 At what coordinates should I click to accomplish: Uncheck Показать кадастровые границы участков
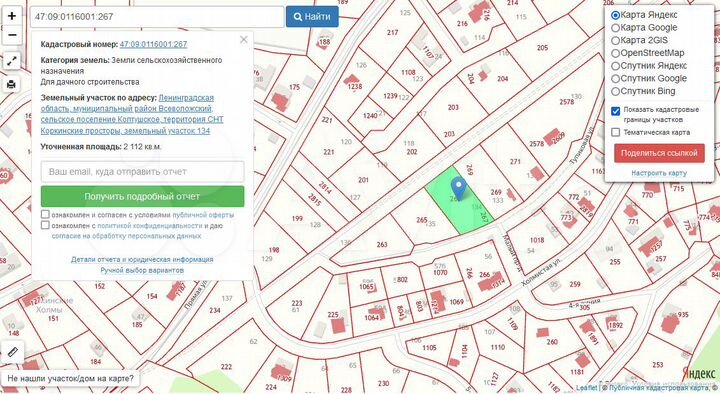[x=616, y=111]
